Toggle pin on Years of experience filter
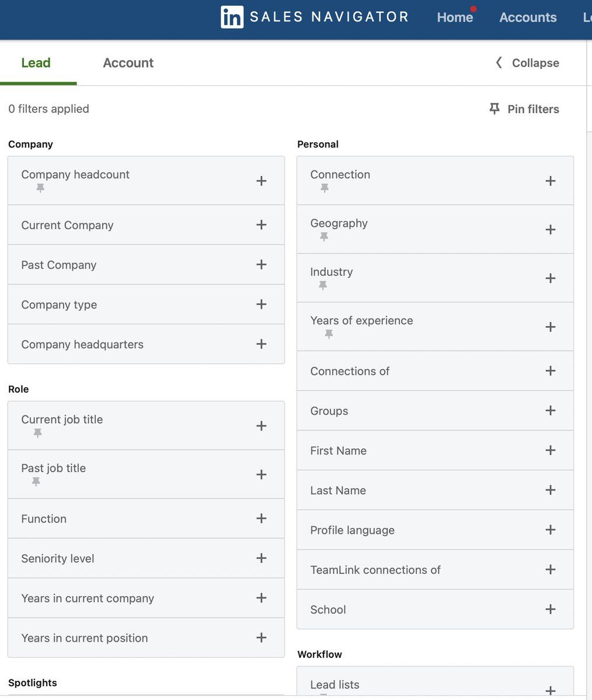 pos(329,334)
